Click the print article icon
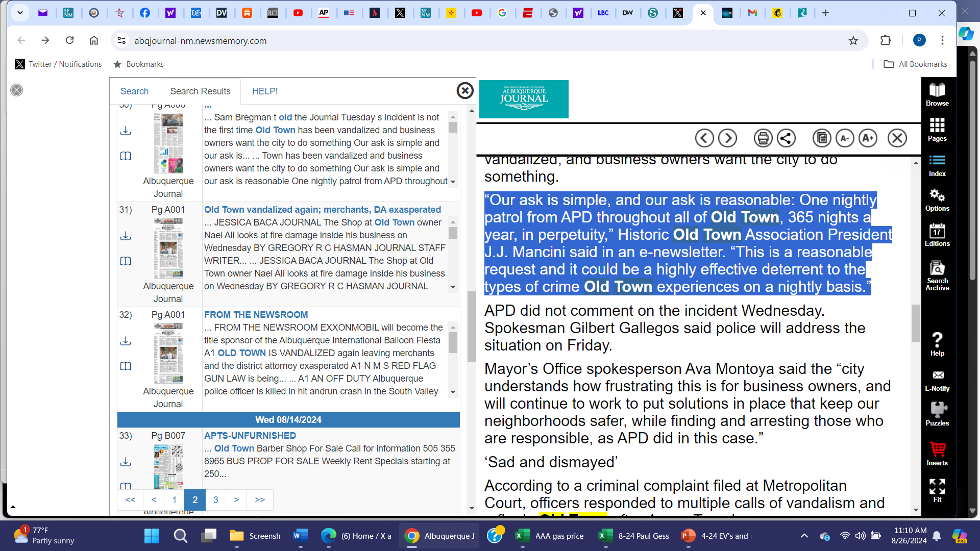The width and height of the screenshot is (980, 551). 763,138
